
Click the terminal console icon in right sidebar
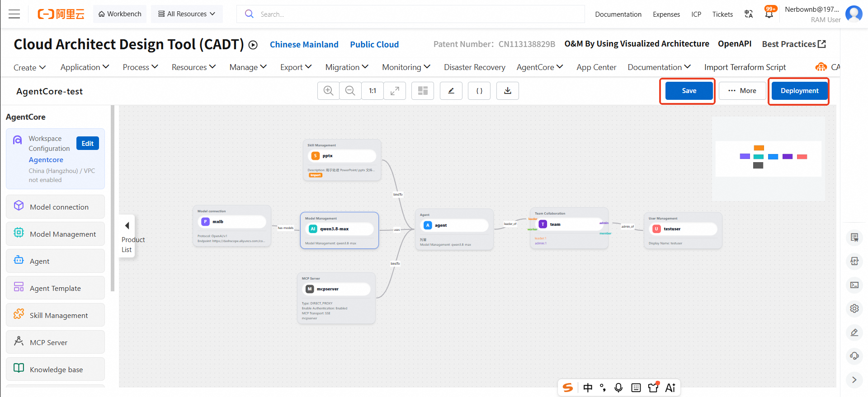pyautogui.click(x=854, y=285)
